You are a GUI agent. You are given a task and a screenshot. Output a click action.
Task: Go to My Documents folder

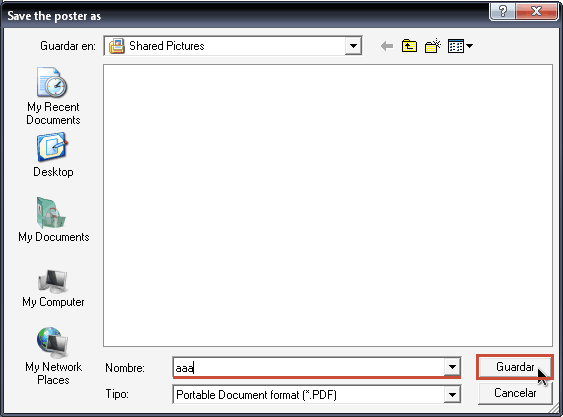[x=53, y=220]
